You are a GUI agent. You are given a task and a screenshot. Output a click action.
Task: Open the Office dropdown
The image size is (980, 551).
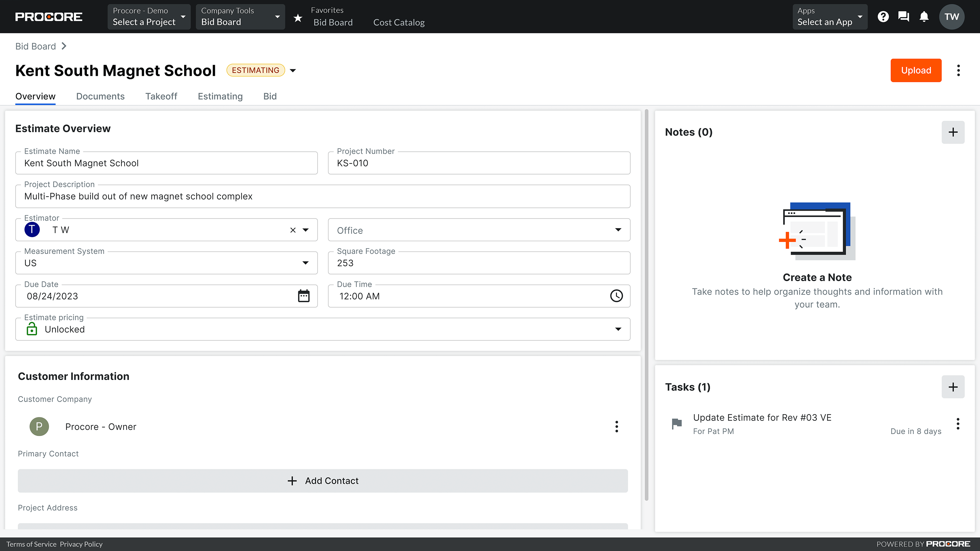click(x=618, y=230)
